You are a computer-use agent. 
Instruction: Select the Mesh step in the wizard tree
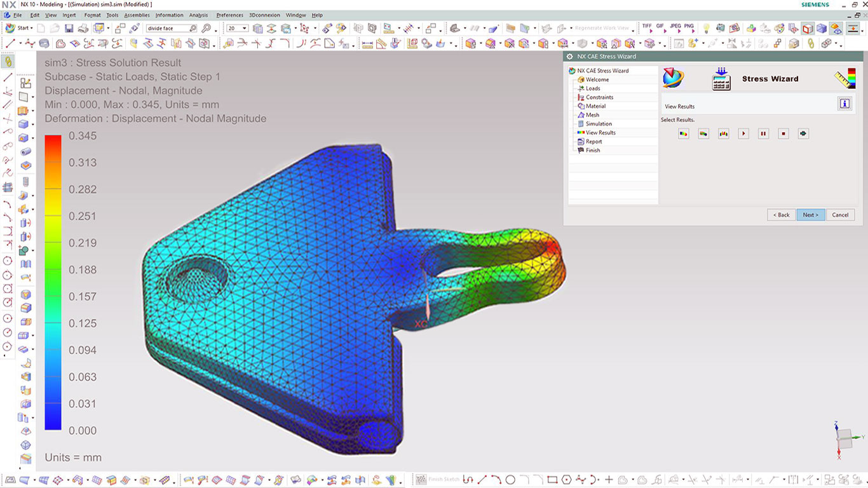(592, 115)
